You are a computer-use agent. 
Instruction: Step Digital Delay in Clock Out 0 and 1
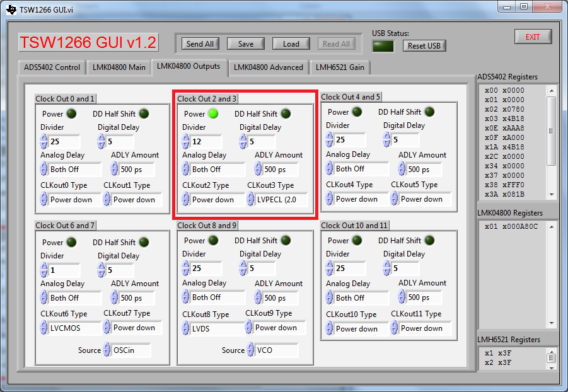pyautogui.click(x=101, y=141)
